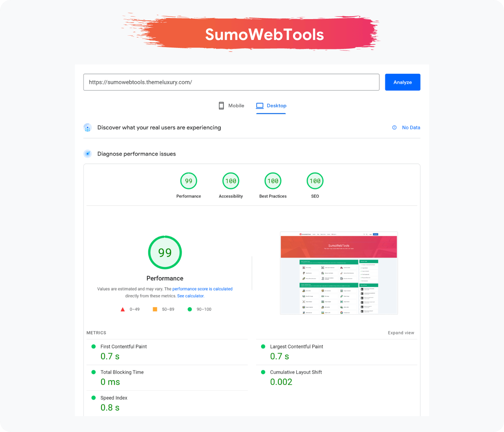Click the diagnose performance issues icon

[x=87, y=154]
